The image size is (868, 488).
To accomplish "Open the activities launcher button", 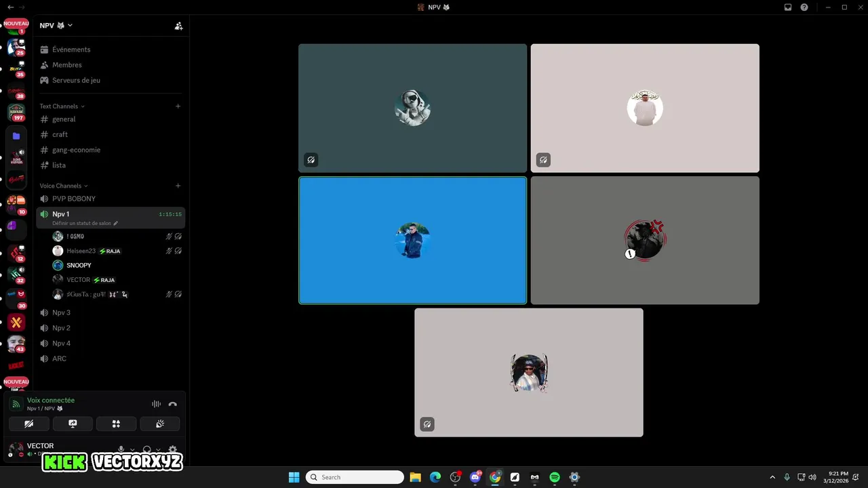I will tap(116, 424).
